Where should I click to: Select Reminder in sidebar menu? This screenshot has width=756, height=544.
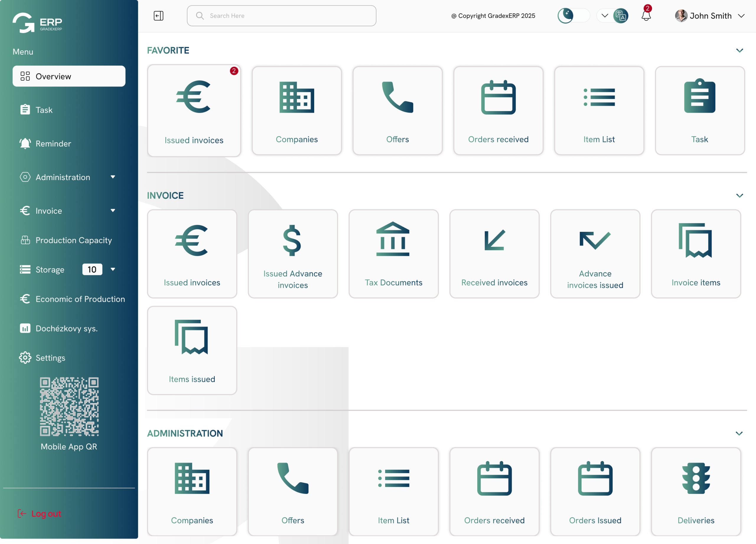tap(53, 144)
